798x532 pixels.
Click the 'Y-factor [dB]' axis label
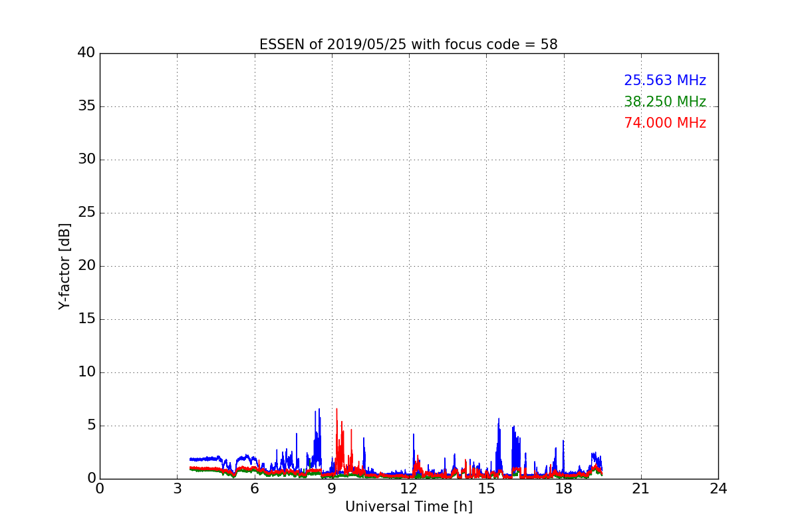[65, 266]
